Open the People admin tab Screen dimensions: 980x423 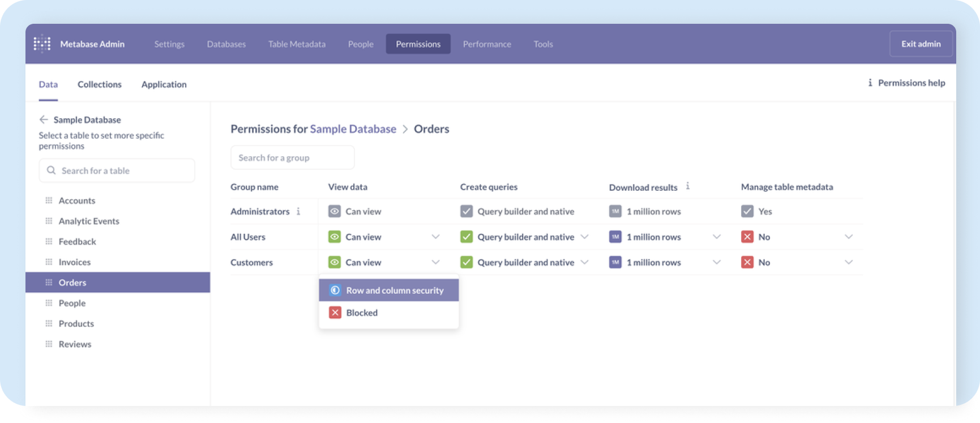tap(361, 44)
